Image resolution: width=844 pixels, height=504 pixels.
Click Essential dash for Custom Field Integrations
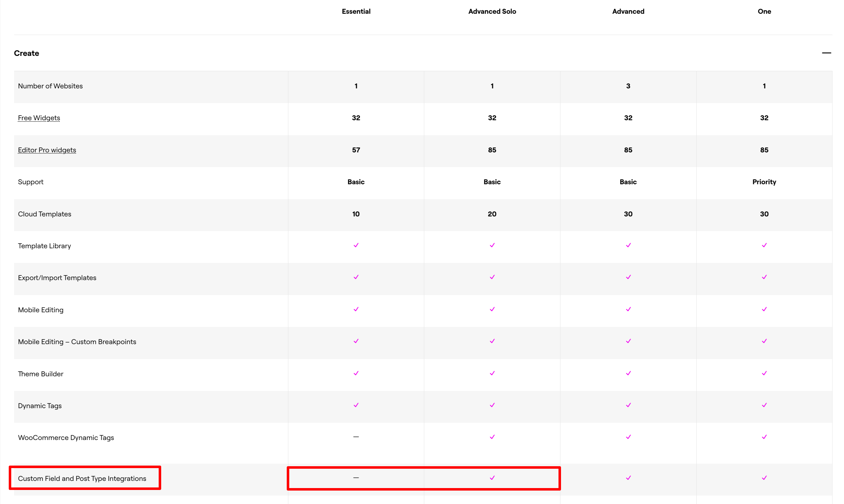pos(356,477)
